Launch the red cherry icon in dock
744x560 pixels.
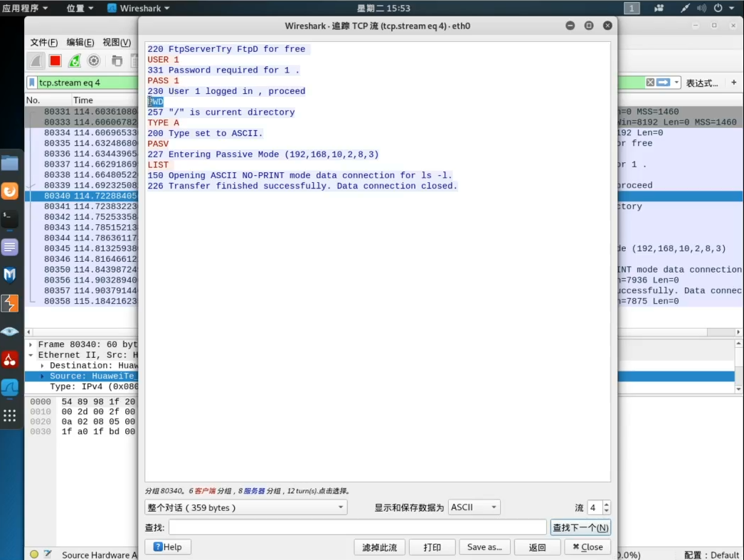pos(9,359)
